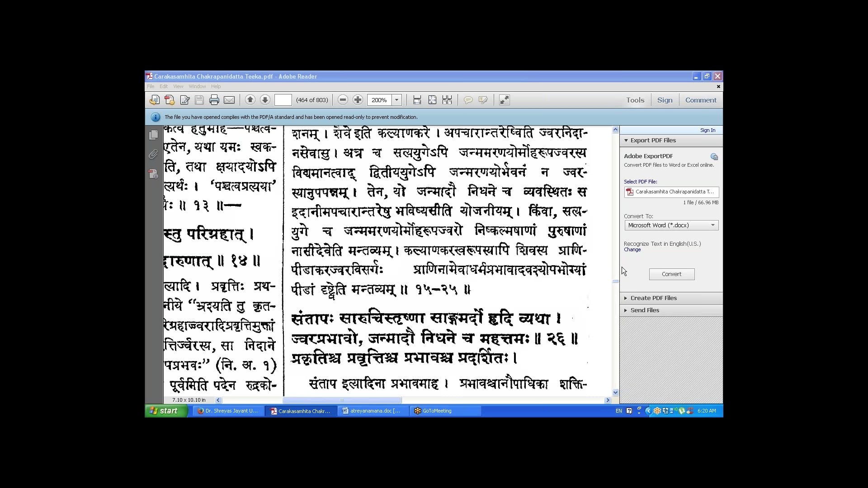Click the Print file icon
The width and height of the screenshot is (868, 488).
[214, 100]
